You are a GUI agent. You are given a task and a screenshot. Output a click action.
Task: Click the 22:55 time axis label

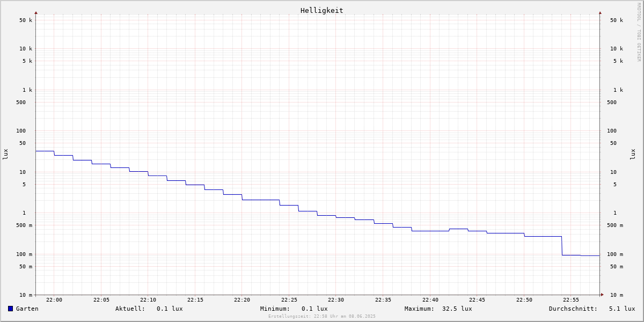coord(571,300)
